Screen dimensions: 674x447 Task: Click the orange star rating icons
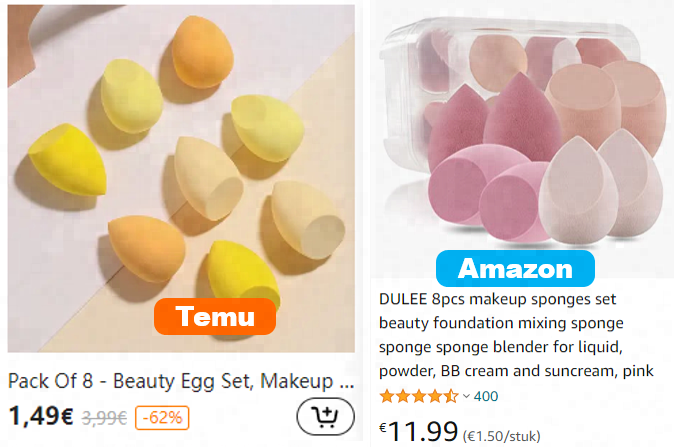click(419, 396)
